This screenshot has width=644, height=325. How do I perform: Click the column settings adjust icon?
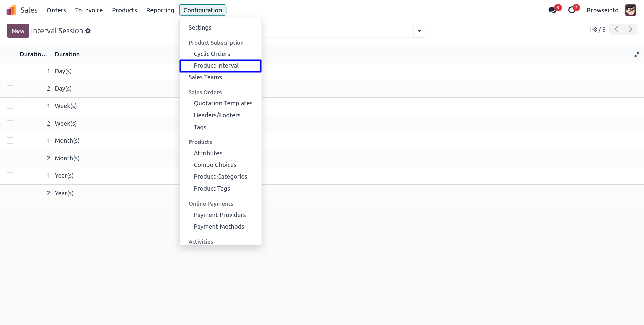tap(636, 54)
